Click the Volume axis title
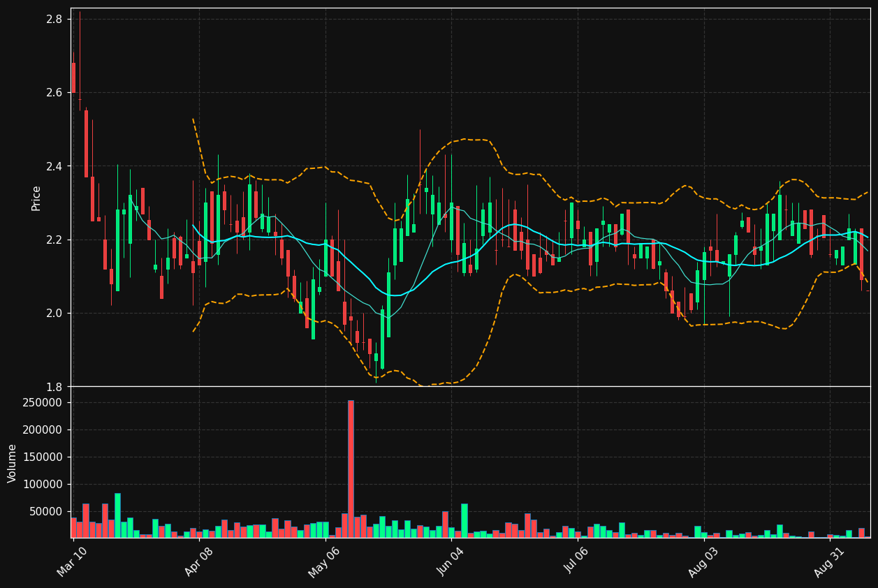The height and width of the screenshot is (588, 878). [x=13, y=463]
